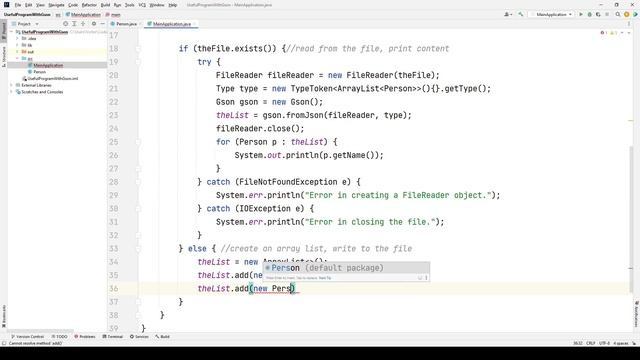This screenshot has height=360, width=640.
Task: Toggle the Notifications side tab on right edge
Action: (636, 314)
